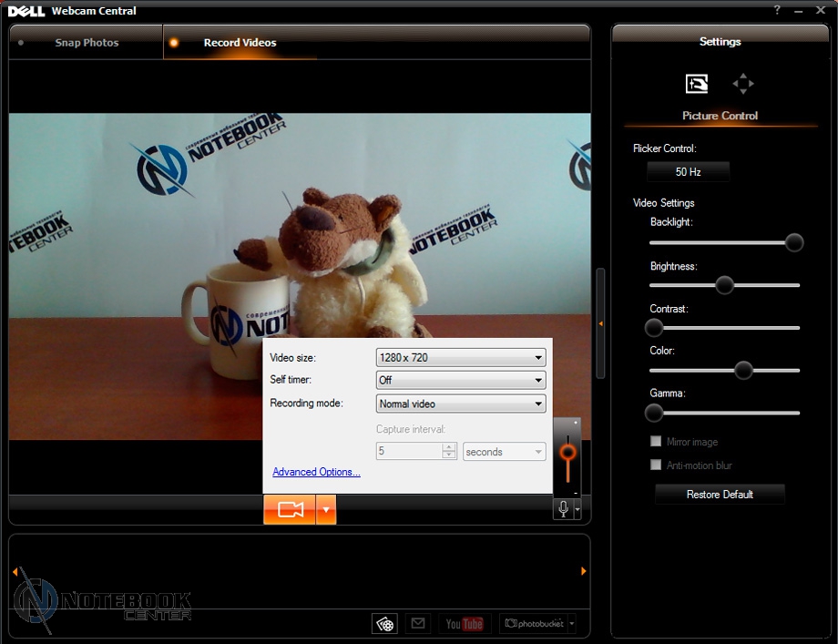The height and width of the screenshot is (644, 838).
Task: Enable the Mirror image checkbox
Action: [656, 442]
